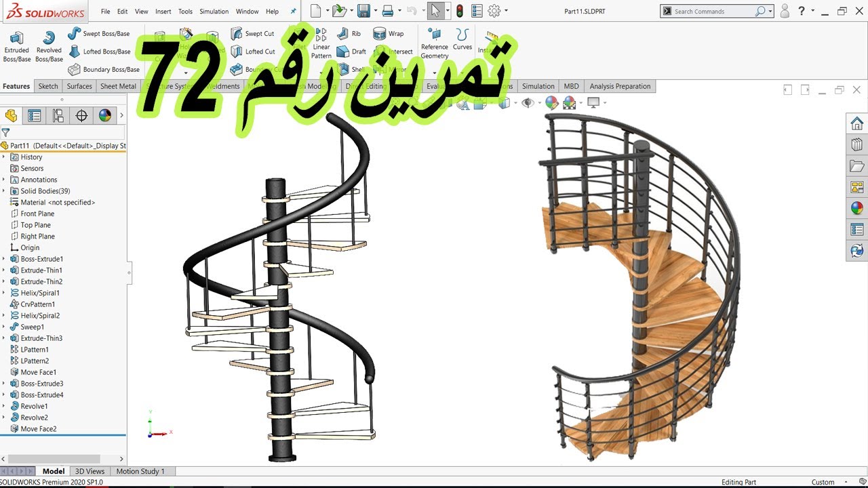Open DimXpertManager crosshair tab icon
868x488 pixels.
[x=81, y=116]
